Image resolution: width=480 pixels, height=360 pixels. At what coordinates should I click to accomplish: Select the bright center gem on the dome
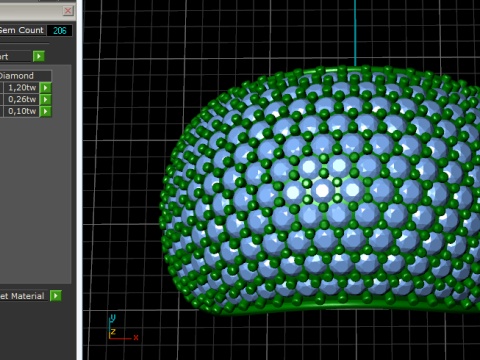(322, 190)
